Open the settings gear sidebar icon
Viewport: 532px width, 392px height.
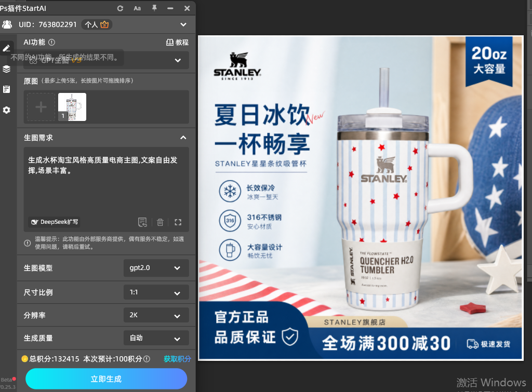[6, 110]
